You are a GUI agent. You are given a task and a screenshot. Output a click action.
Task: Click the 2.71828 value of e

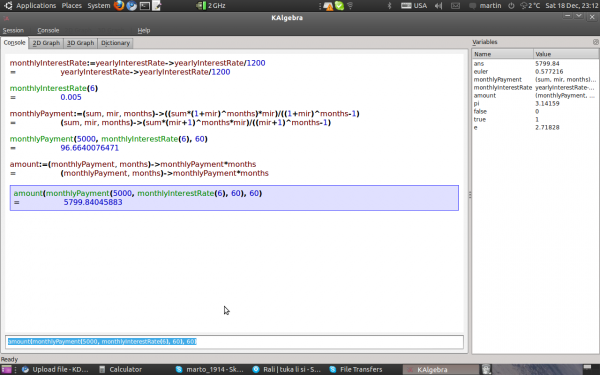tap(547, 127)
